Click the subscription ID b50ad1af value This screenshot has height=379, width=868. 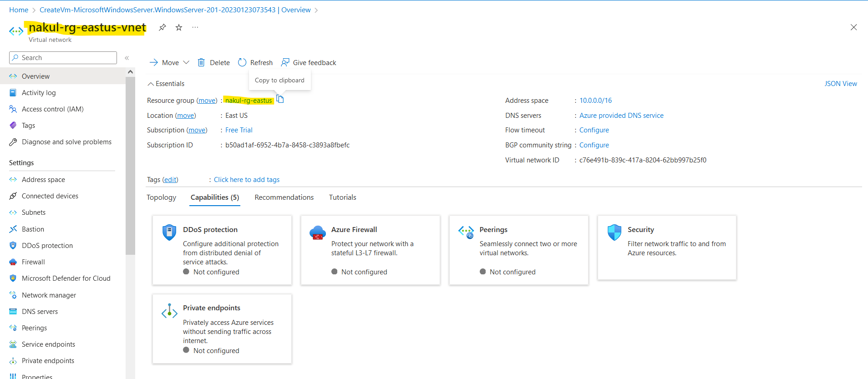click(288, 145)
